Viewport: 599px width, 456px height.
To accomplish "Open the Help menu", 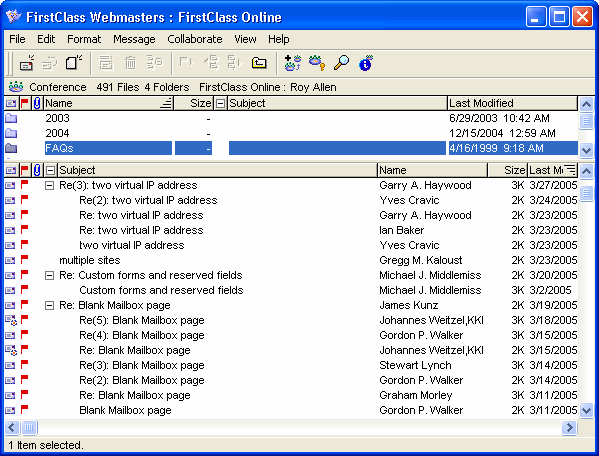I will click(x=278, y=39).
